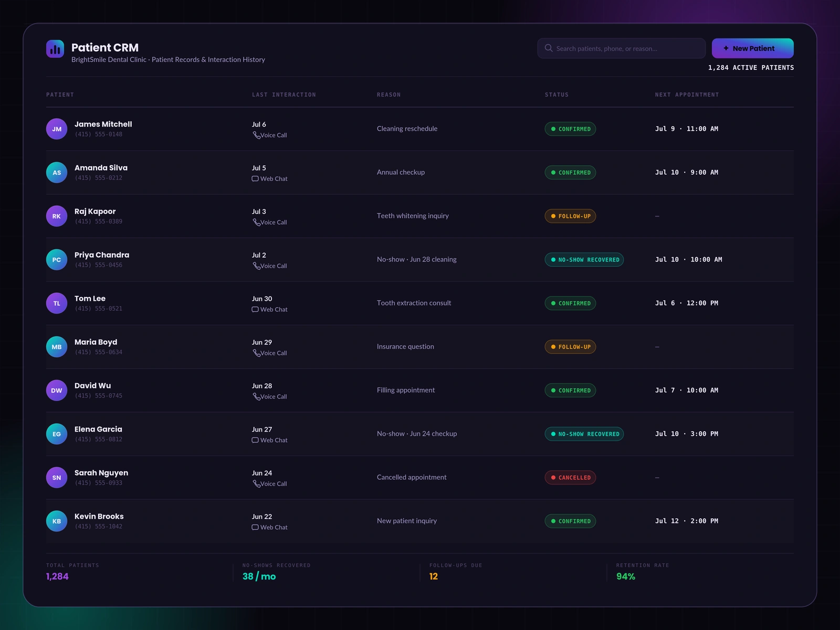Open the New Patient button

coord(752,48)
